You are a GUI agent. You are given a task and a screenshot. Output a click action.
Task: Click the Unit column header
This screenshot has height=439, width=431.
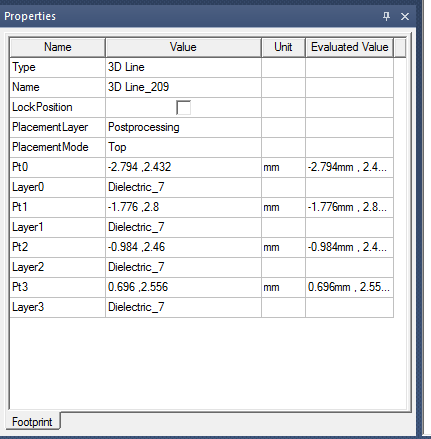[x=283, y=47]
